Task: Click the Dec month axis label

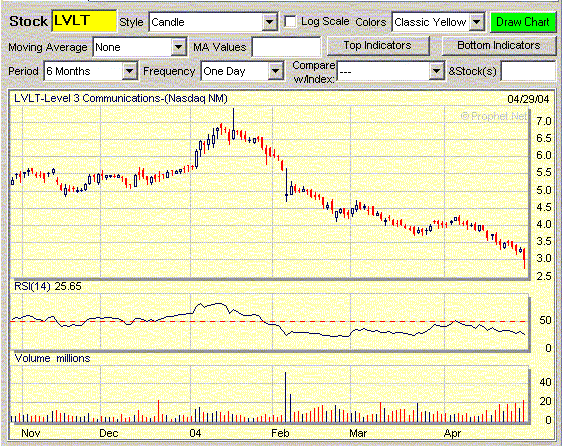Action: pyautogui.click(x=109, y=433)
